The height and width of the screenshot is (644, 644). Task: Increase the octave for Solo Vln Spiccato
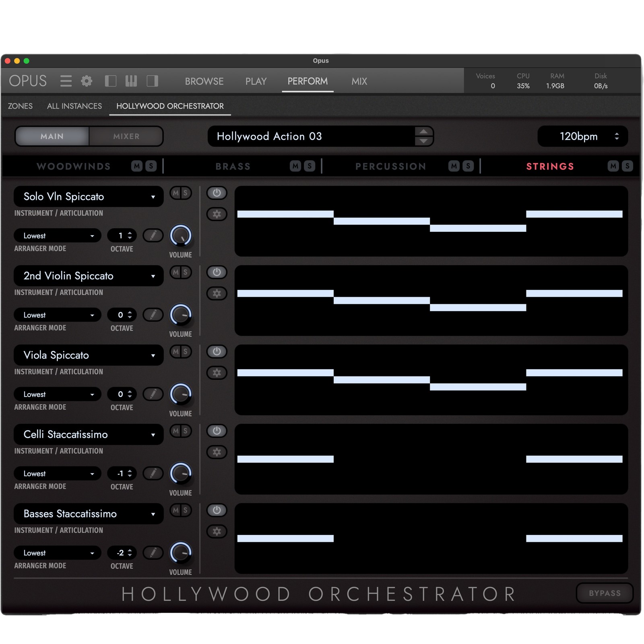pyautogui.click(x=130, y=233)
